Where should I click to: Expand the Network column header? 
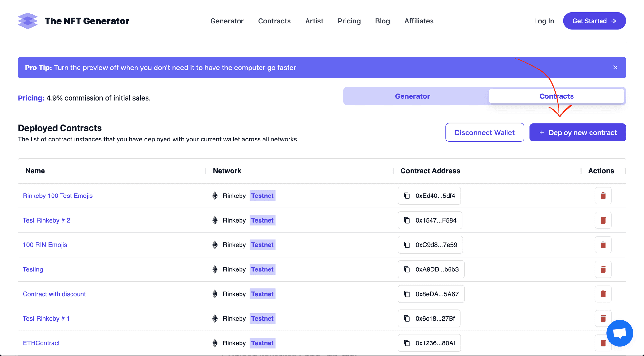click(393, 170)
